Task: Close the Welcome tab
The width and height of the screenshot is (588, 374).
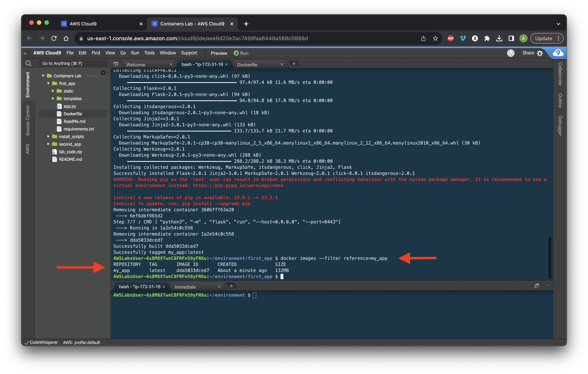Action: click(x=171, y=64)
